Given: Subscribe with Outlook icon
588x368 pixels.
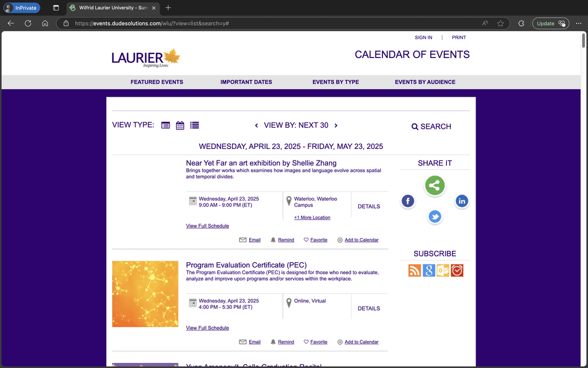Looking at the screenshot, I should click(x=443, y=270).
